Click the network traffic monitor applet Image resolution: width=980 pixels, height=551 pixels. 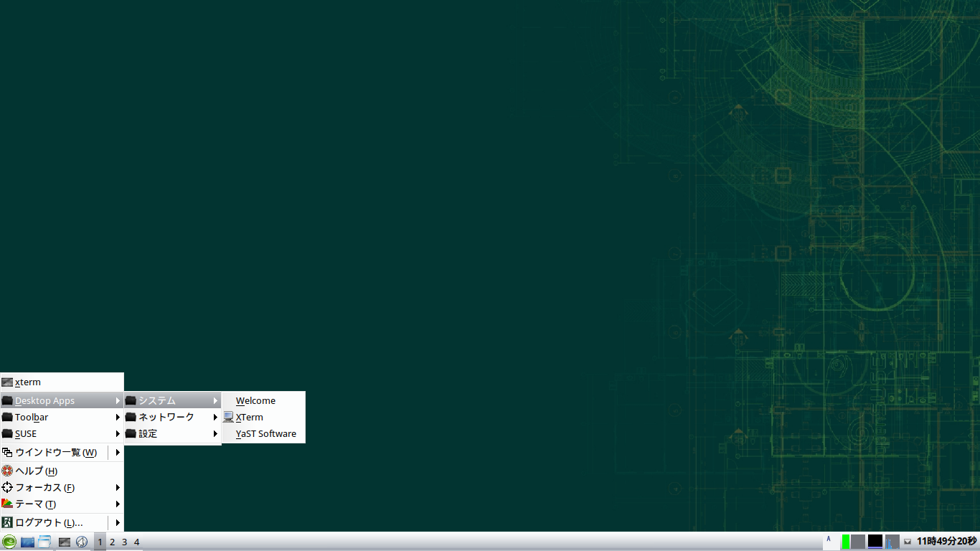[x=892, y=542]
